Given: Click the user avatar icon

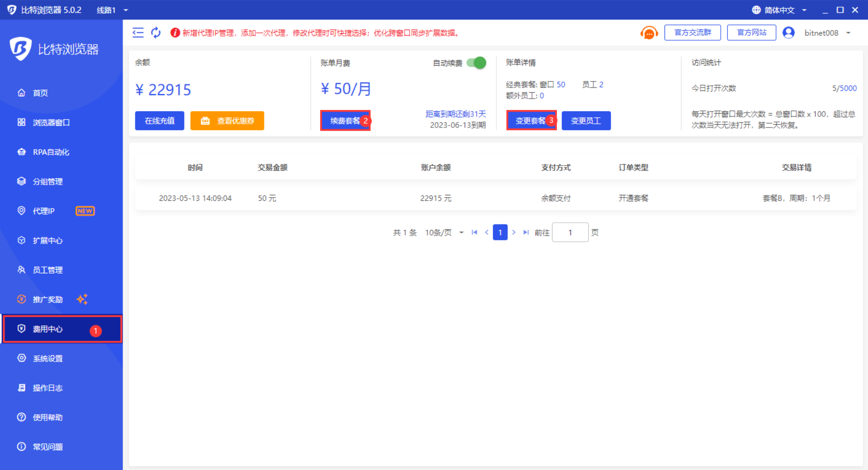Looking at the screenshot, I should click(x=788, y=33).
